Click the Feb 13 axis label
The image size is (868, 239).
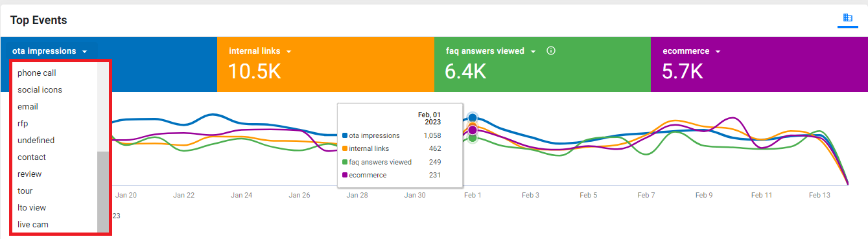pyautogui.click(x=819, y=195)
